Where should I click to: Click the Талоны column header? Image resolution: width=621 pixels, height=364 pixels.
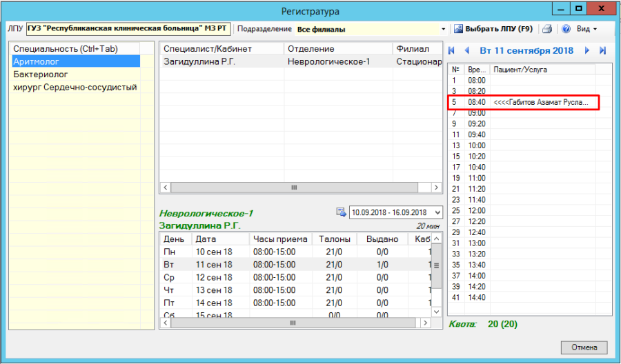point(335,239)
